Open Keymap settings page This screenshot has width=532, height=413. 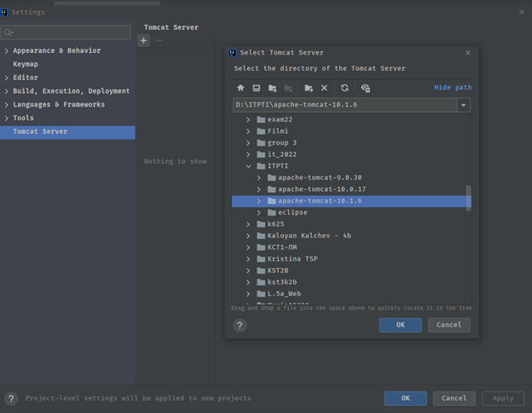pyautogui.click(x=26, y=64)
